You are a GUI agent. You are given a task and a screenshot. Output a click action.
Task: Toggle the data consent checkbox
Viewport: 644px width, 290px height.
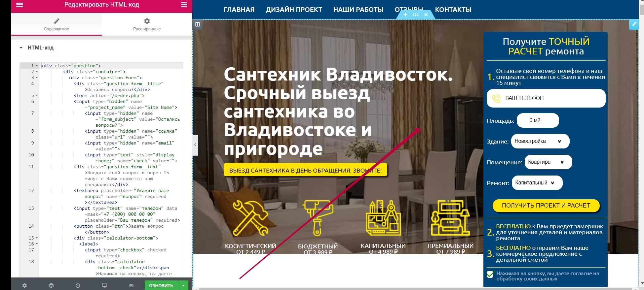pyautogui.click(x=490, y=274)
